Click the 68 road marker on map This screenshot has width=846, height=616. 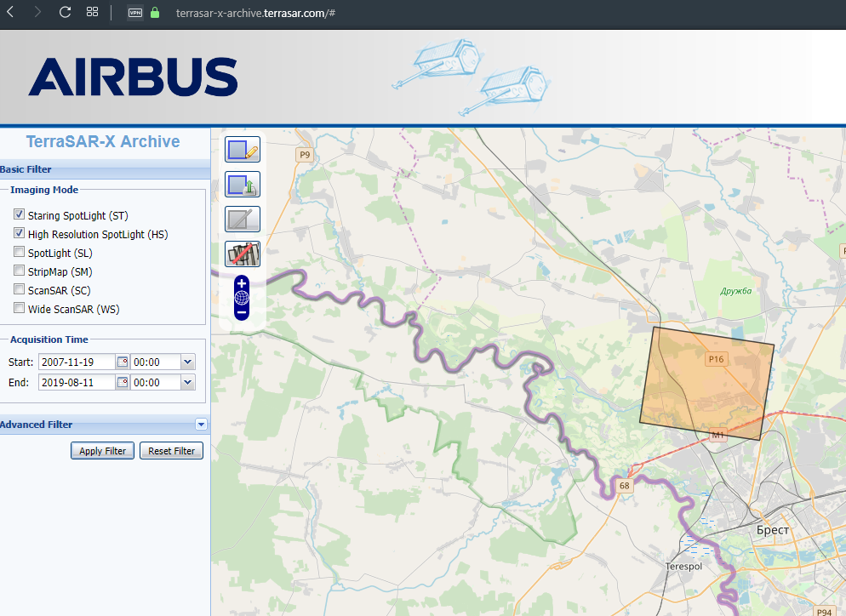[624, 486]
